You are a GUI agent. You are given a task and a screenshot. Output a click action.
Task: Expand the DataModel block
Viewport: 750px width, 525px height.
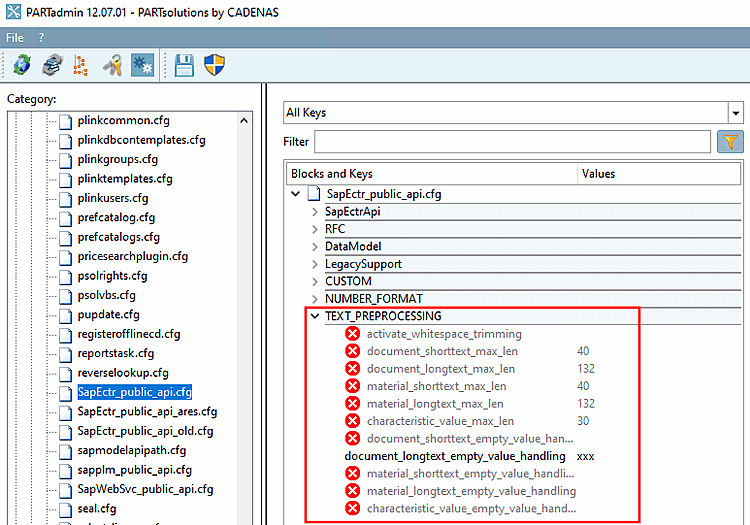click(315, 246)
